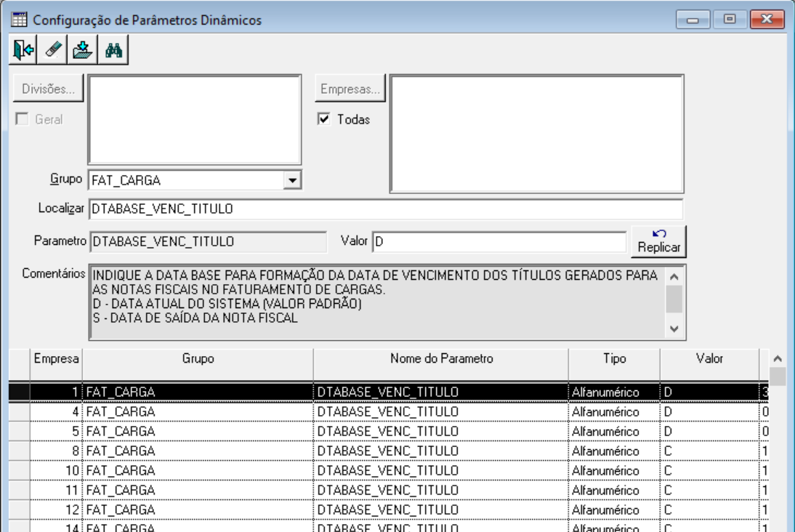Viewport: 795px width, 532px height.
Task: Select the row for Empresa 1
Action: (388, 392)
